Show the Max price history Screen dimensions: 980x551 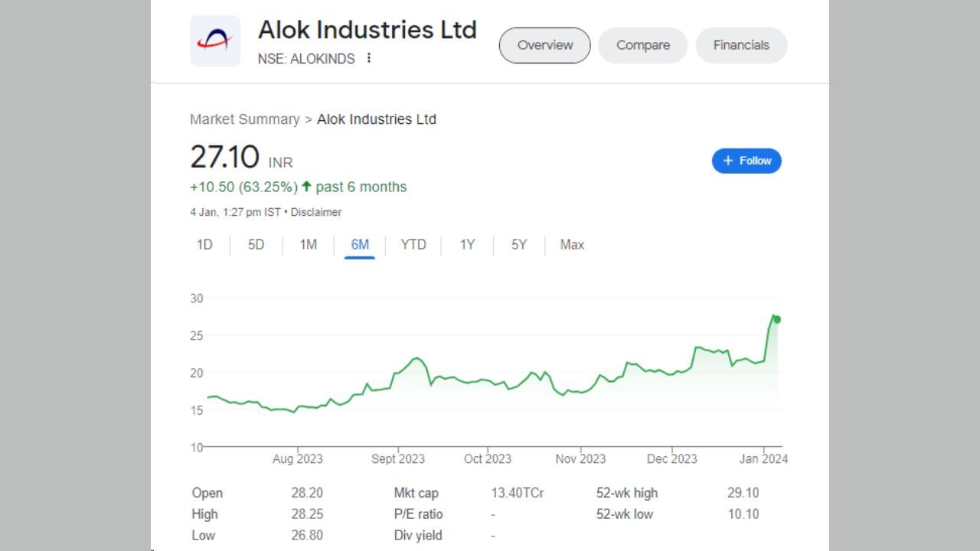pos(572,245)
